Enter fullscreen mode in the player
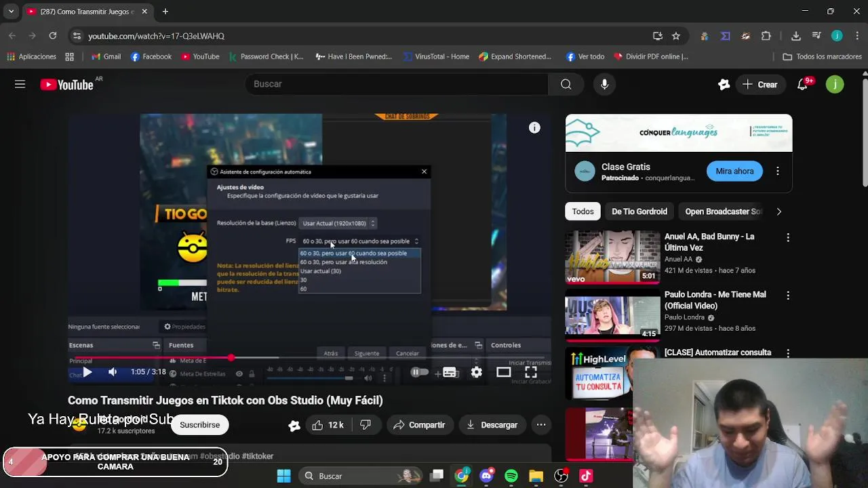 pos(531,372)
